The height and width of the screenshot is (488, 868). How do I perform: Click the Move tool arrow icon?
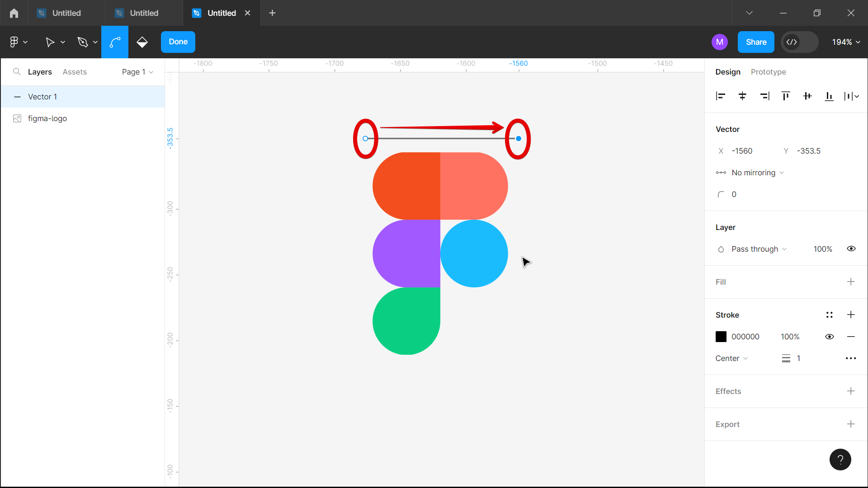[50, 42]
